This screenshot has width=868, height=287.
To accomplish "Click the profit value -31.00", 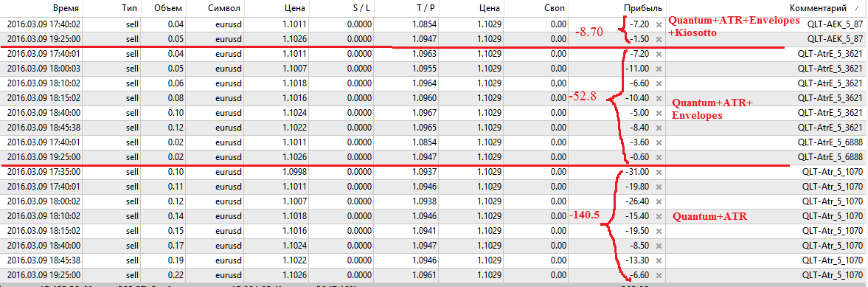I will (x=638, y=172).
